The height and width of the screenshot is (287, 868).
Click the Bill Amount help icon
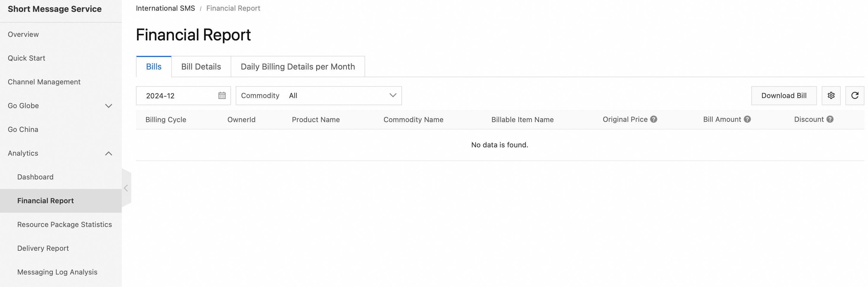coord(747,119)
